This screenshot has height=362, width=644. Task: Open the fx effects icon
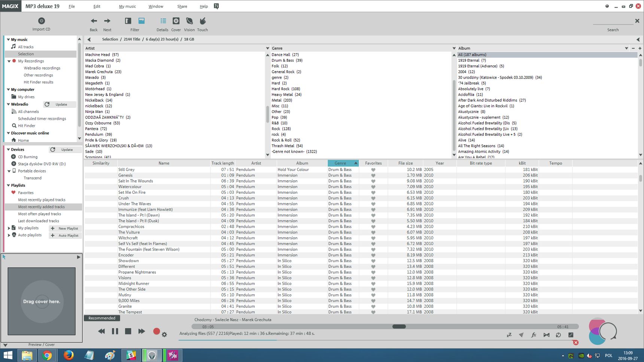tap(534, 335)
